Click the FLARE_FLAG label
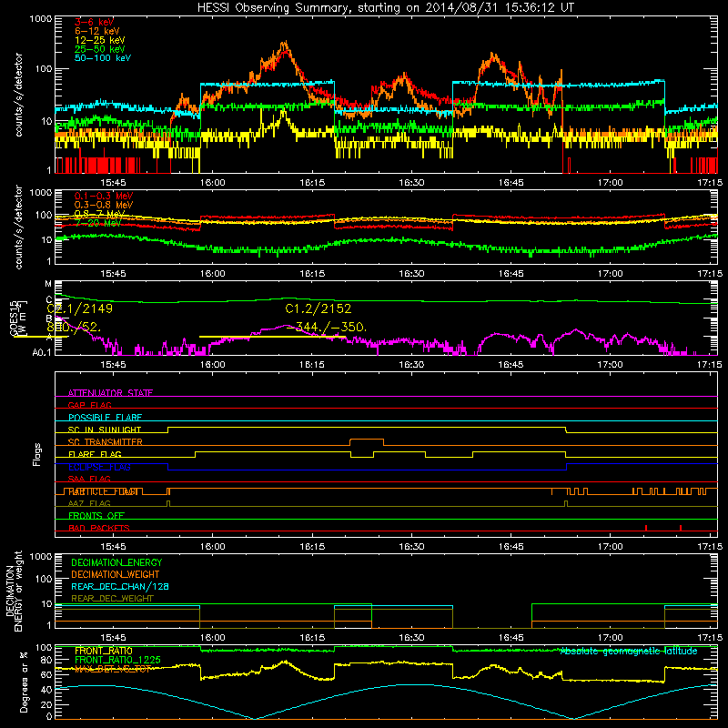The image size is (728, 728). tap(95, 454)
